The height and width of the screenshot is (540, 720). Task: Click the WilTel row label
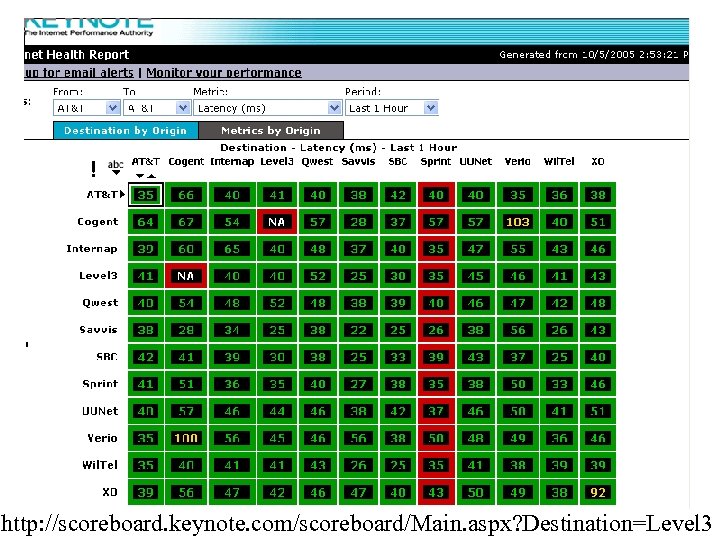100,465
